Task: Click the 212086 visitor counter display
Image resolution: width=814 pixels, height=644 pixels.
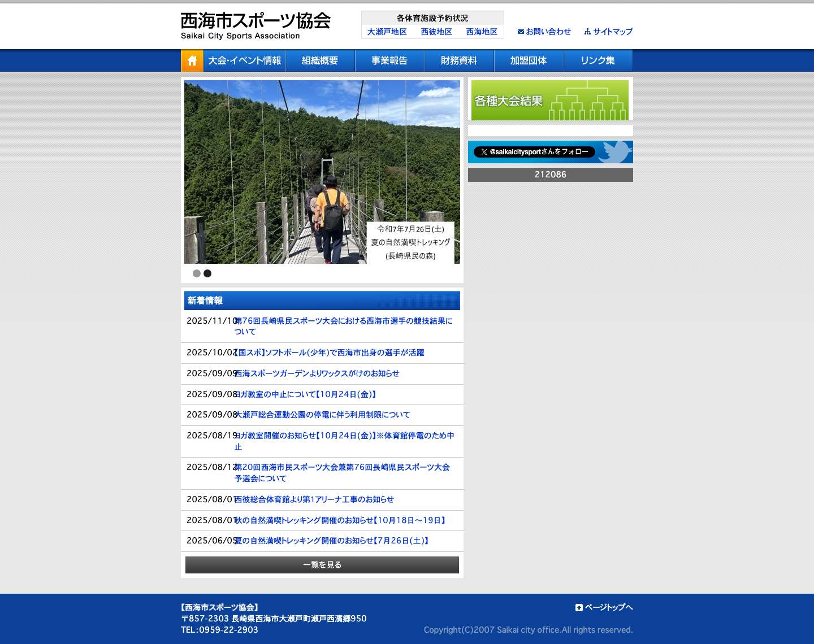Action: coord(550,175)
